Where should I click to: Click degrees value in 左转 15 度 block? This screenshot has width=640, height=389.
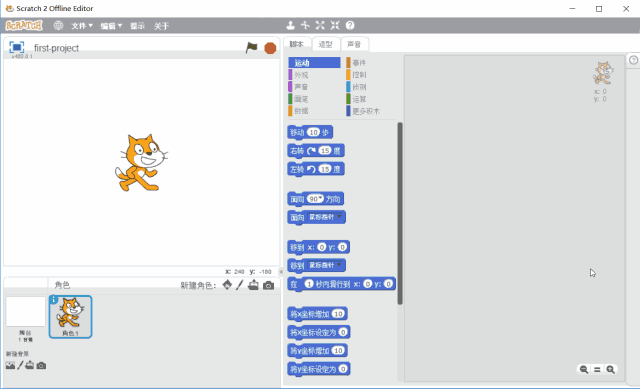pyautogui.click(x=325, y=169)
